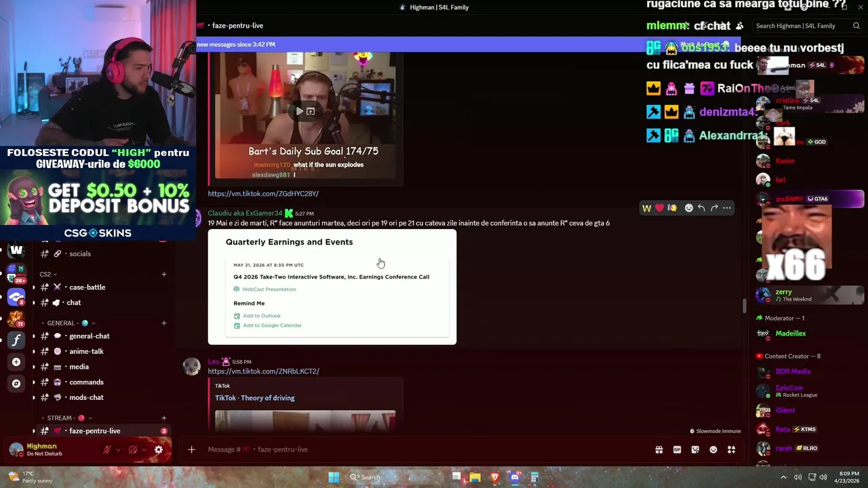Image resolution: width=868 pixels, height=488 pixels.
Task: Open Apps launcher icon in message bar
Action: (732, 449)
